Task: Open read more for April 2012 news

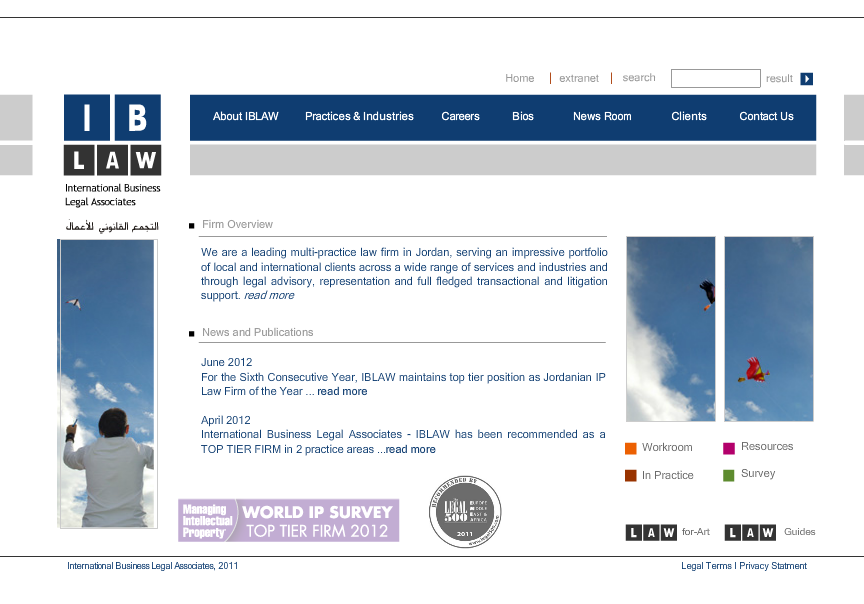Action: pos(411,449)
